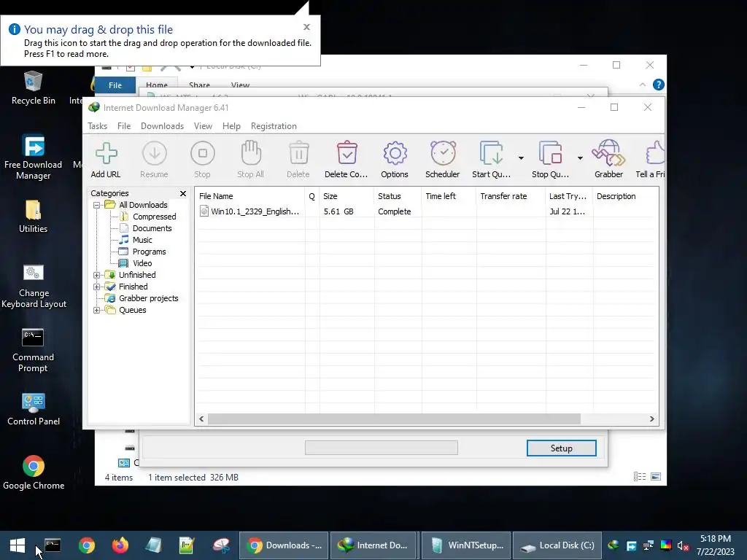Screen dimensions: 747x560
Task: Switch to Local Disk (C:) taskbar window
Action: (x=557, y=545)
